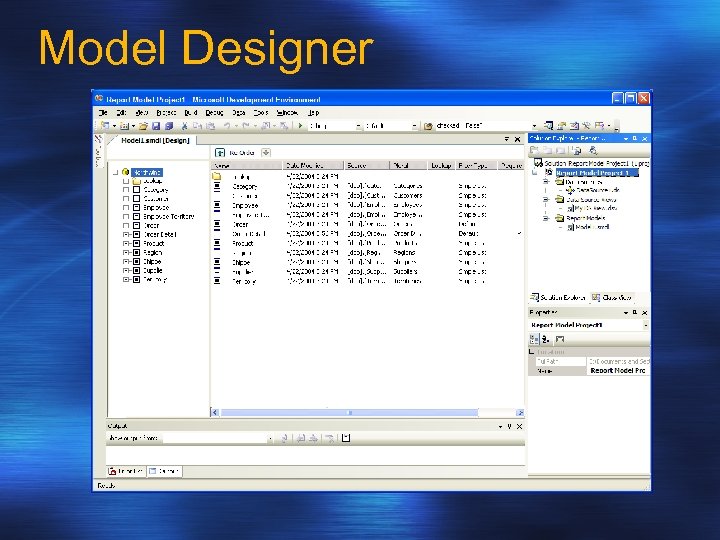Click the New Project toolbar icon

click(105, 125)
